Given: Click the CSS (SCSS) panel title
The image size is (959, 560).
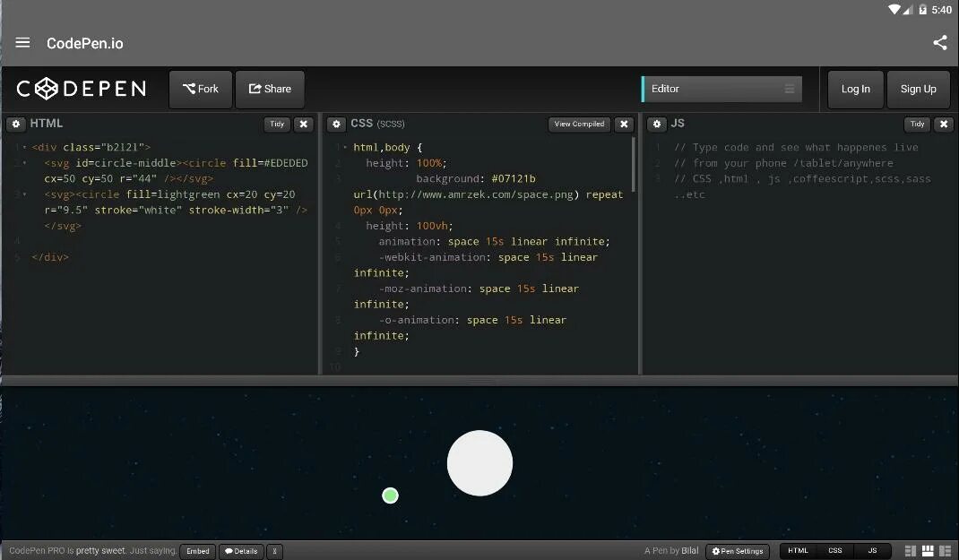Looking at the screenshot, I should pyautogui.click(x=377, y=124).
